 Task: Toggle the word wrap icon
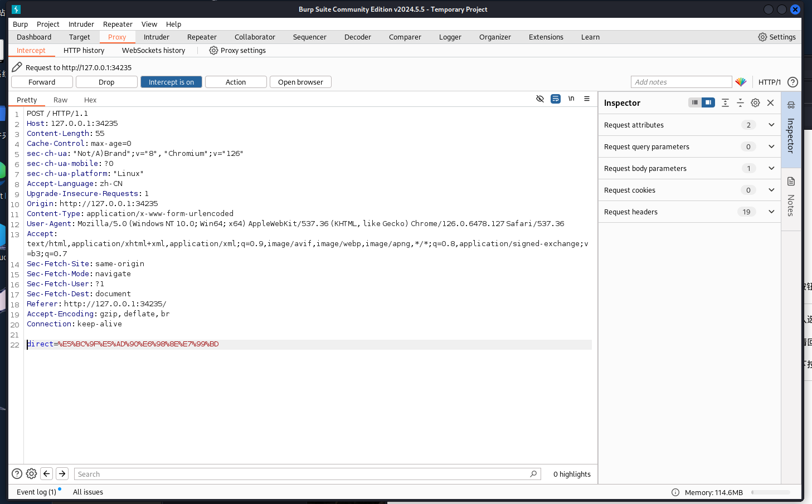(x=555, y=99)
